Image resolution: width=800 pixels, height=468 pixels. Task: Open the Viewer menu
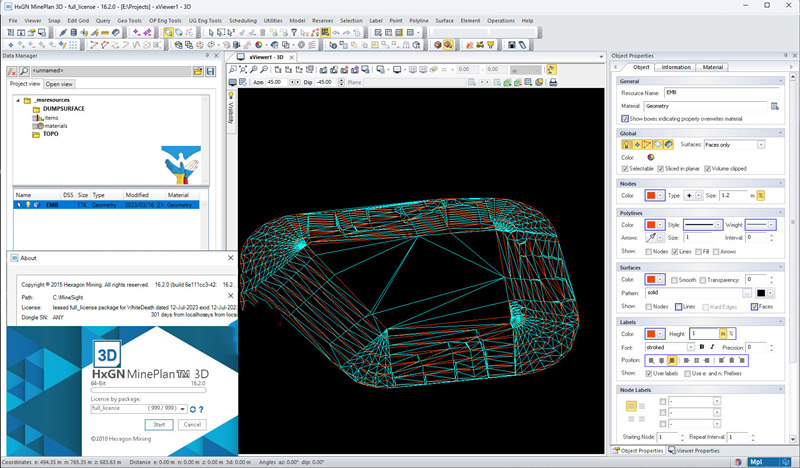click(33, 21)
